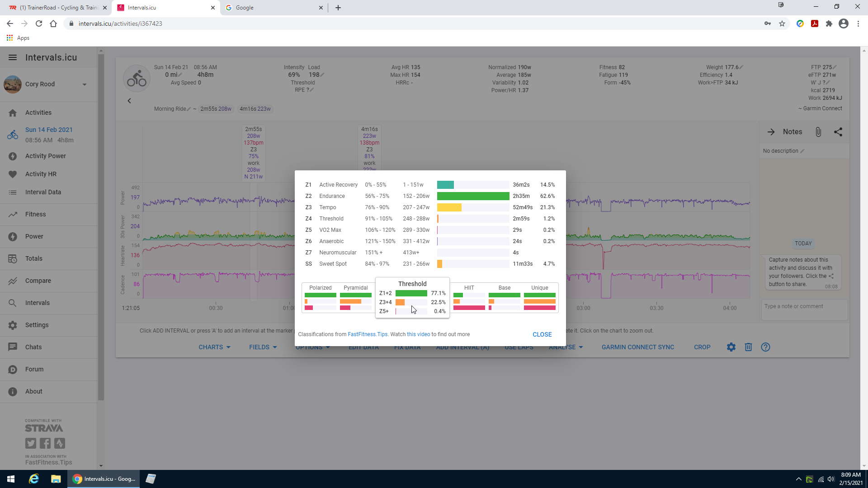Click the note input field
The image size is (868, 488).
click(804, 310)
